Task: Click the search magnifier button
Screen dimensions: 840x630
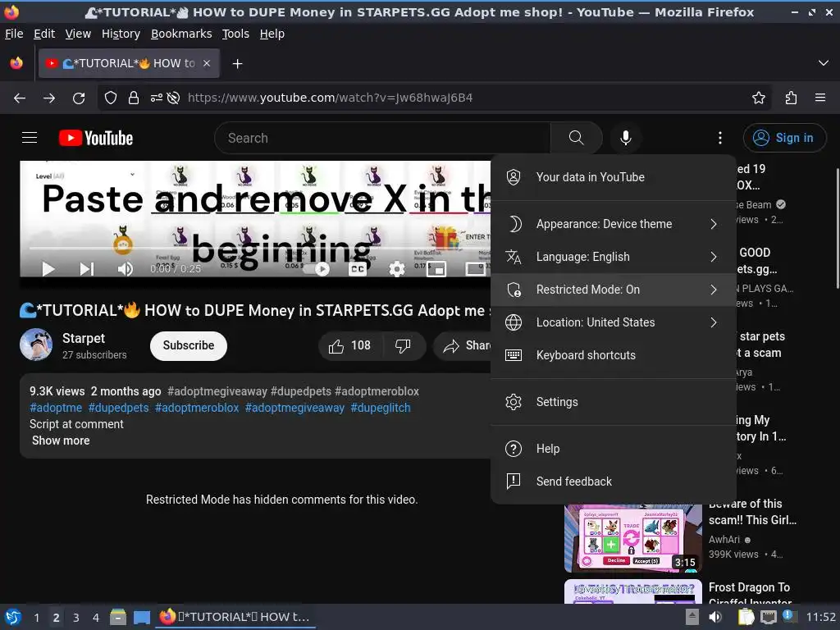Action: (x=577, y=138)
